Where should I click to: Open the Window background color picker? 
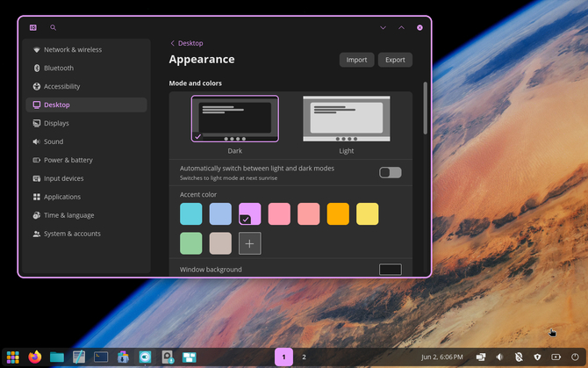[x=391, y=270]
